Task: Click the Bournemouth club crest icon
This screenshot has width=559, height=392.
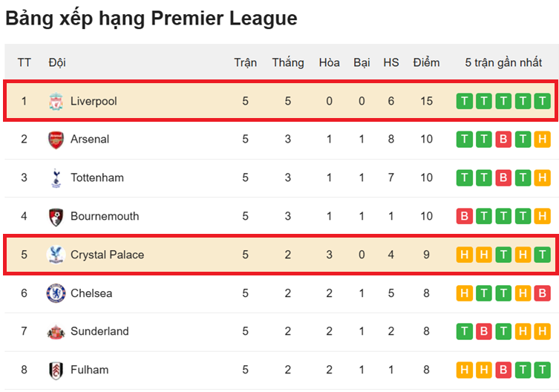Action: [56, 217]
